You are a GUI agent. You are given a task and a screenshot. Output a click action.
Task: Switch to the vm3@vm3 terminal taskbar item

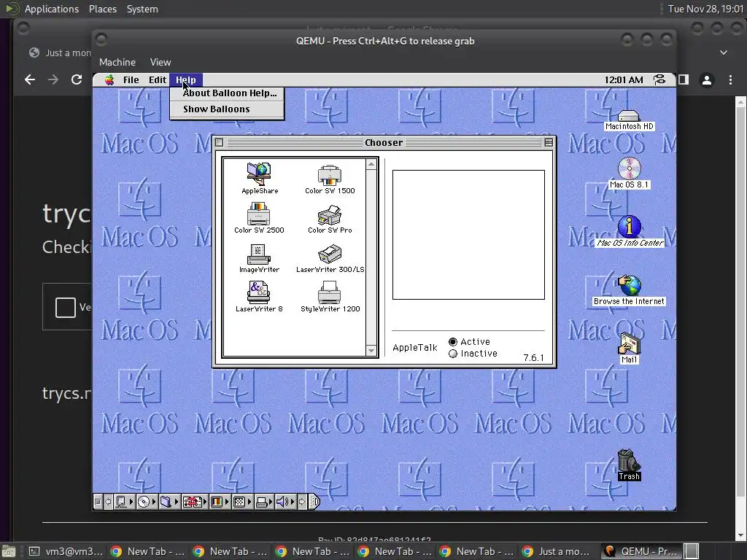pos(65,551)
